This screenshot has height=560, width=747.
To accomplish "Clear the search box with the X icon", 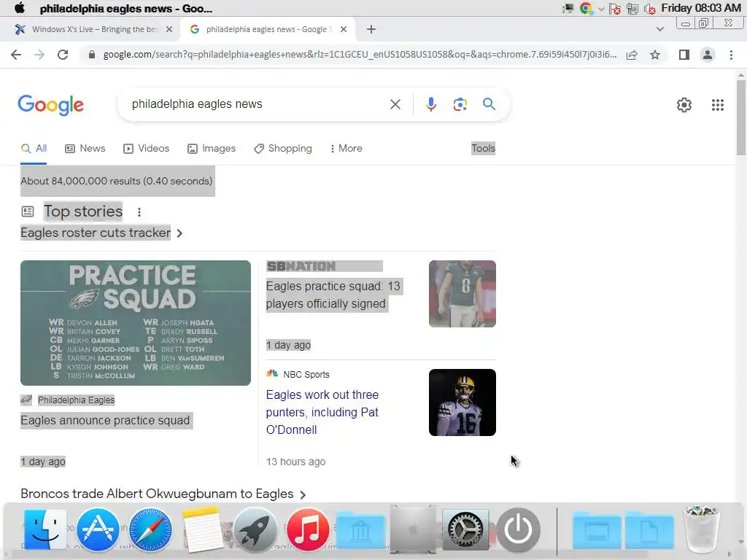I will pyautogui.click(x=395, y=104).
